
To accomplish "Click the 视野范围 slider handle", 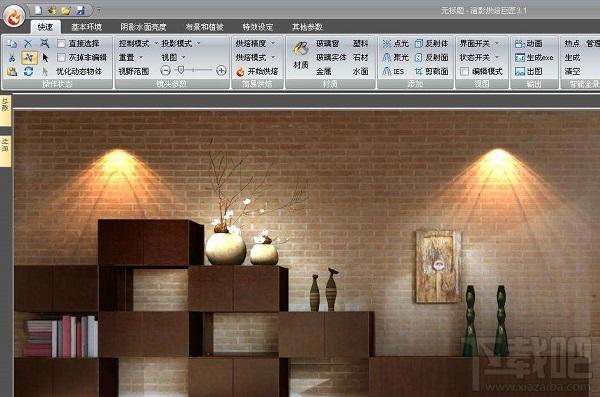I will (x=181, y=70).
